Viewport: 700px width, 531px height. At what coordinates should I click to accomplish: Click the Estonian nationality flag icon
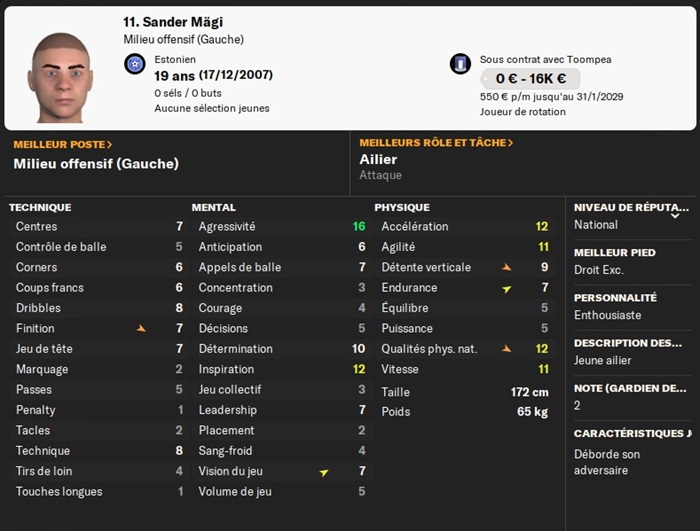pyautogui.click(x=135, y=65)
